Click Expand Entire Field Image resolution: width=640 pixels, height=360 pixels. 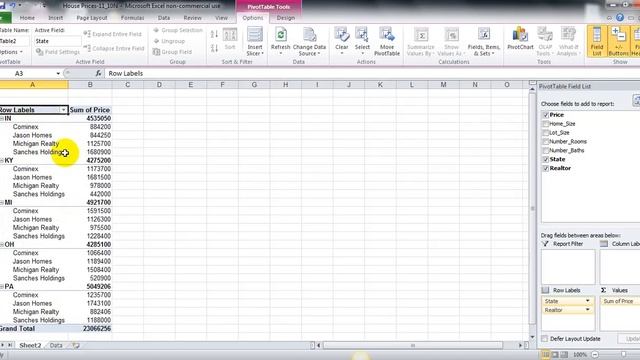pos(113,34)
